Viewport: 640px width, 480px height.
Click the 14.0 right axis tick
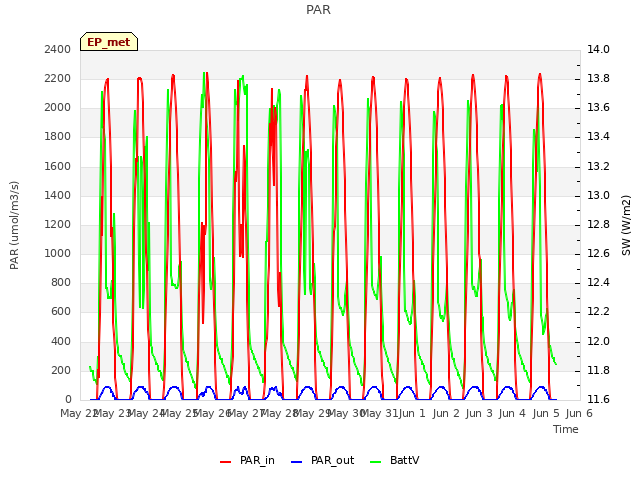click(x=598, y=49)
